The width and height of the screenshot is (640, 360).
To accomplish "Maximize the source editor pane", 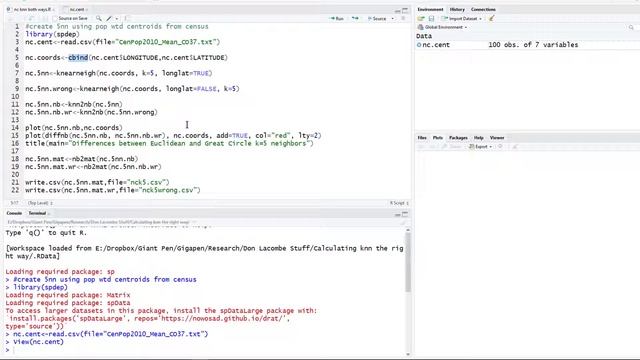I will [x=405, y=10].
